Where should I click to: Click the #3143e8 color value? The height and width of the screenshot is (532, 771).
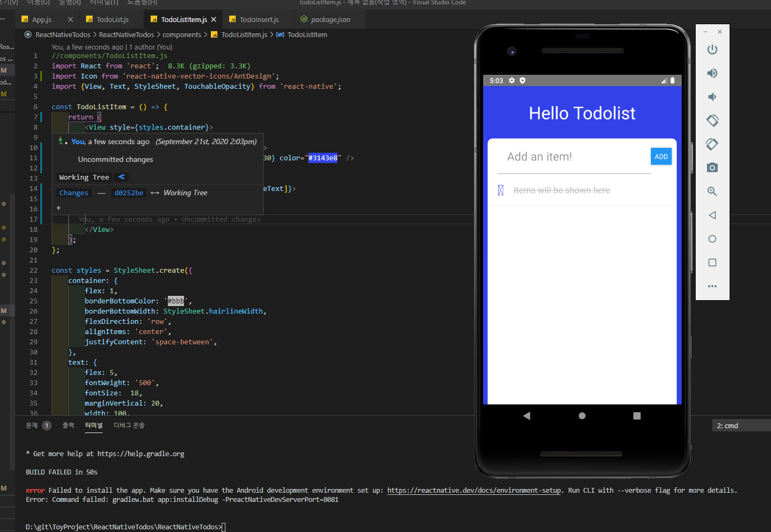pos(323,158)
